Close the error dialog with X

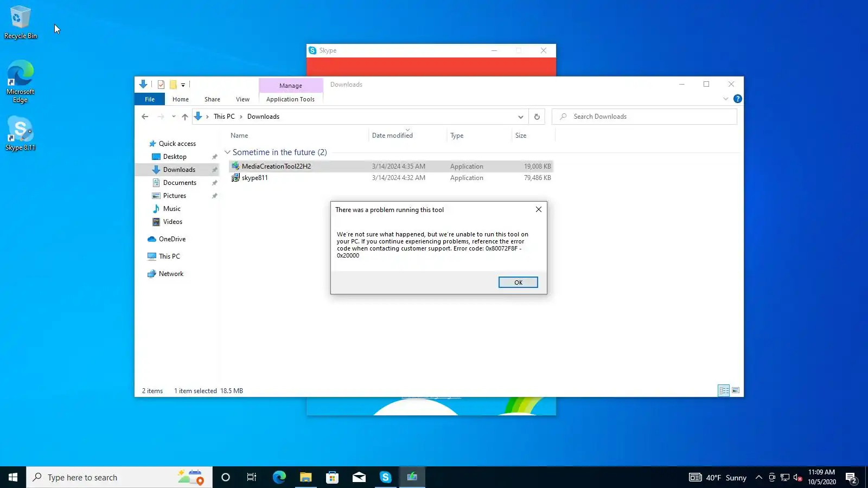(x=539, y=209)
